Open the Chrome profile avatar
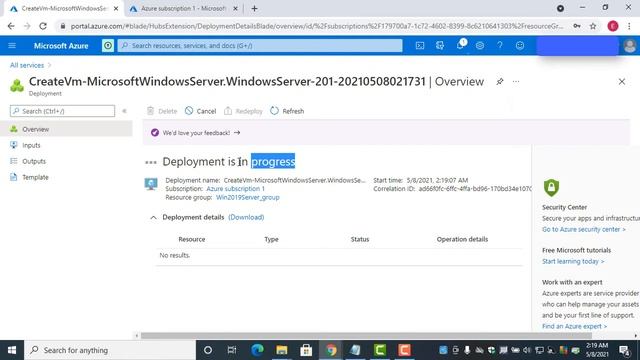This screenshot has height=360, width=640. pos(613,26)
